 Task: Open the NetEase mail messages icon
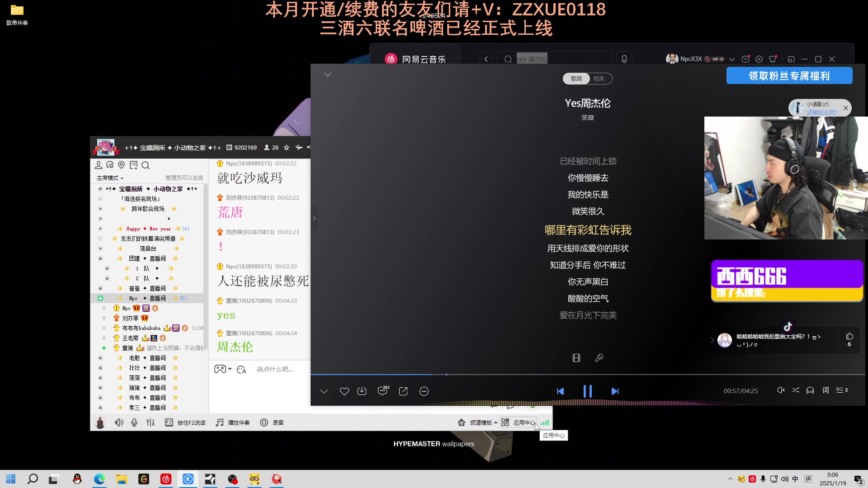746,59
